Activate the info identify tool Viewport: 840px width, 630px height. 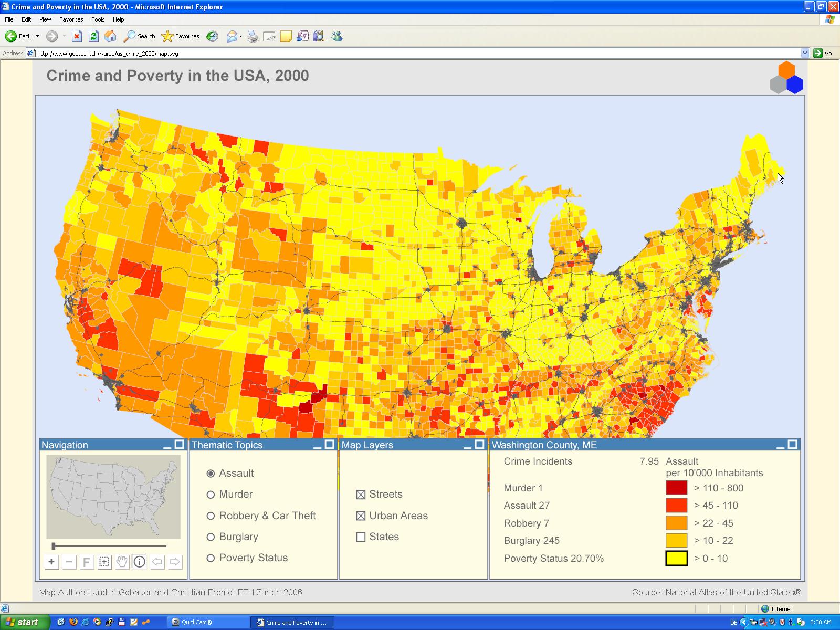139,562
